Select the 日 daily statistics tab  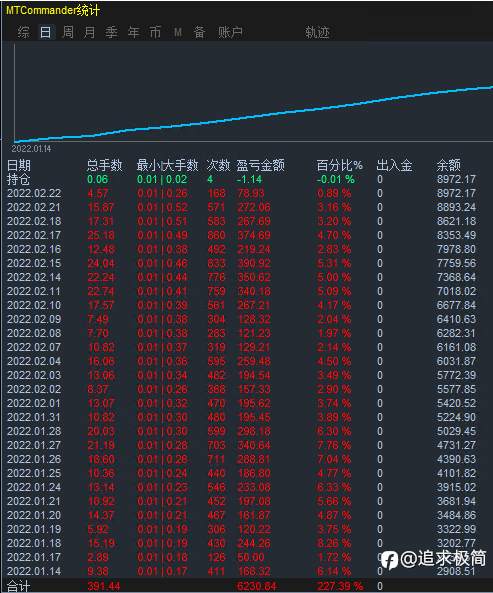[46, 32]
